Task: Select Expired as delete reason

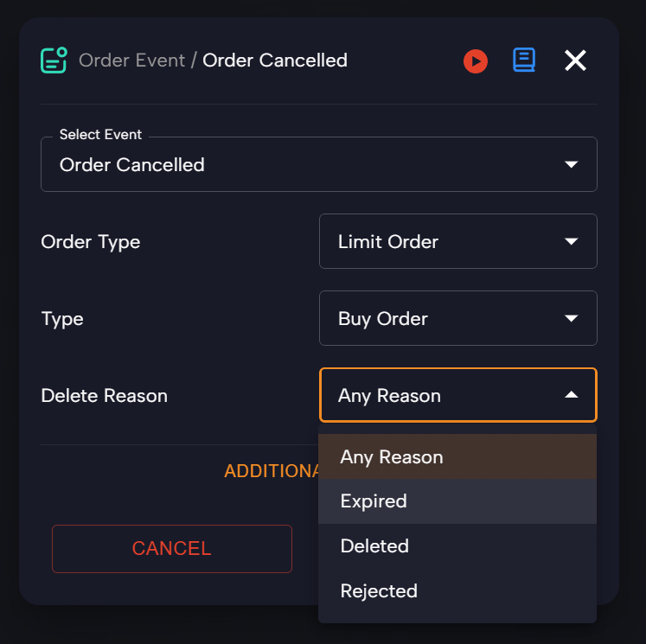Action: click(x=457, y=501)
